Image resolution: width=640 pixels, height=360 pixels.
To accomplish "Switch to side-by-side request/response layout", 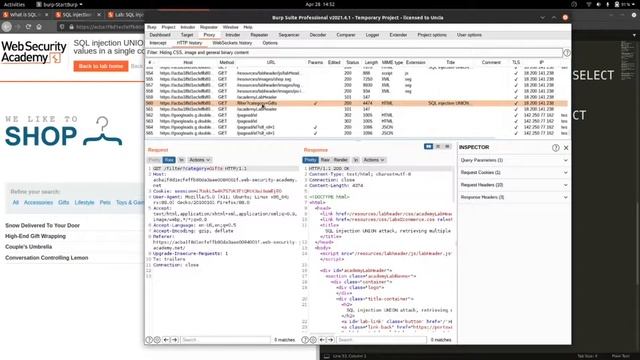I will pos(428,146).
